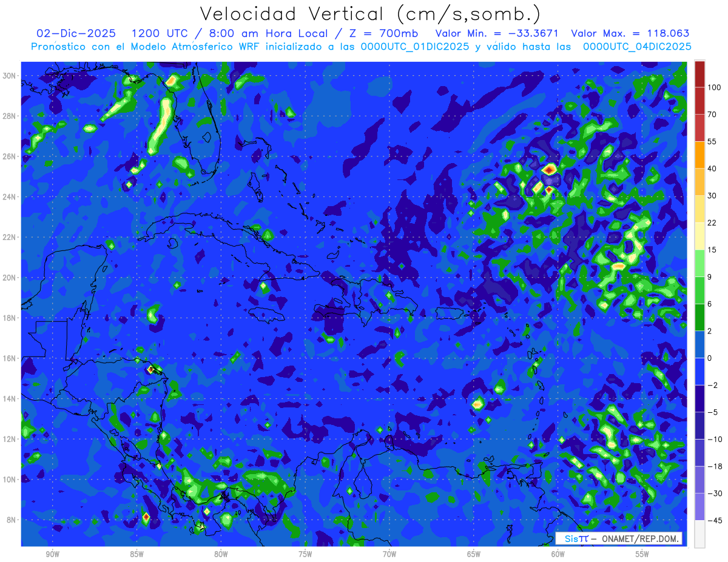This screenshot has height=562, width=728.
Task: Click the dark red swatch above 100
Action: pos(699,74)
